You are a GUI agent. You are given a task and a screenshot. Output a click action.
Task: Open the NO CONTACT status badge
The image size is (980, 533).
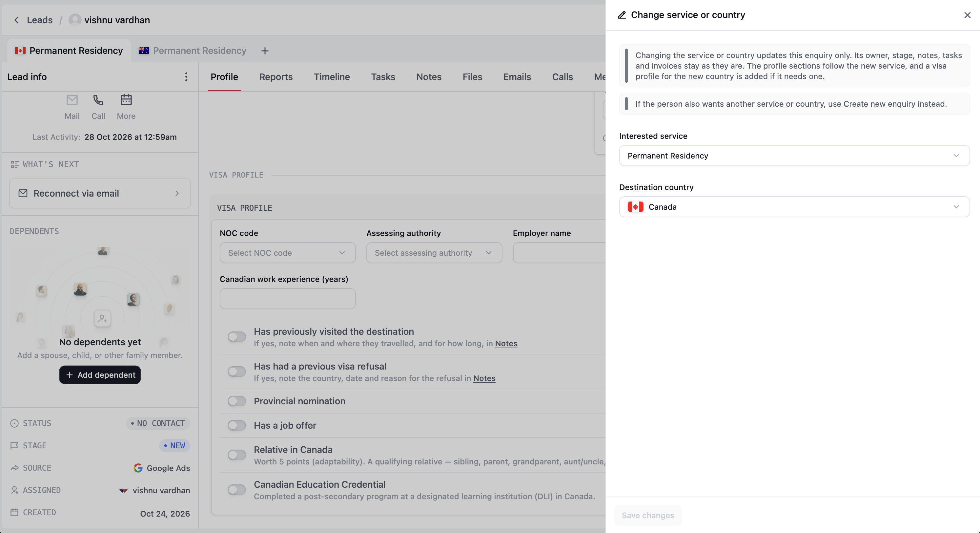click(158, 423)
